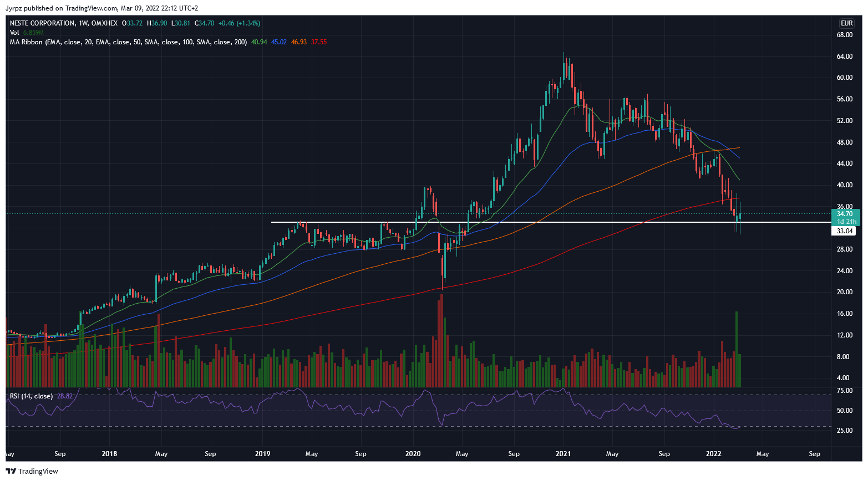Click the RSI (14, close) label

pyautogui.click(x=31, y=396)
